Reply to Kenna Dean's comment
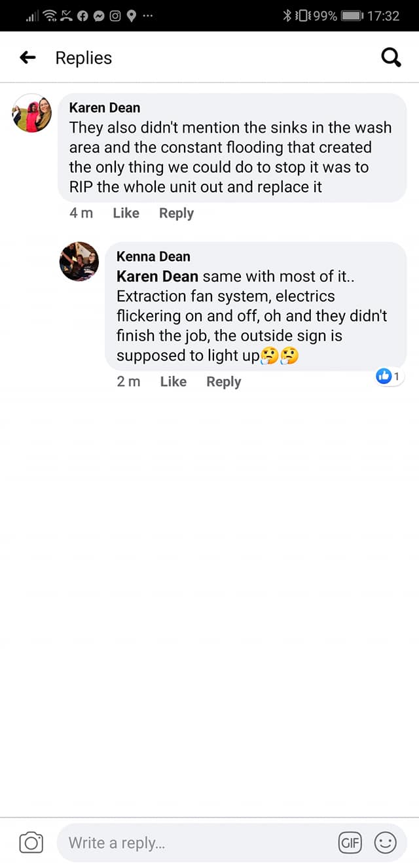This screenshot has width=419, height=868. pyautogui.click(x=223, y=382)
